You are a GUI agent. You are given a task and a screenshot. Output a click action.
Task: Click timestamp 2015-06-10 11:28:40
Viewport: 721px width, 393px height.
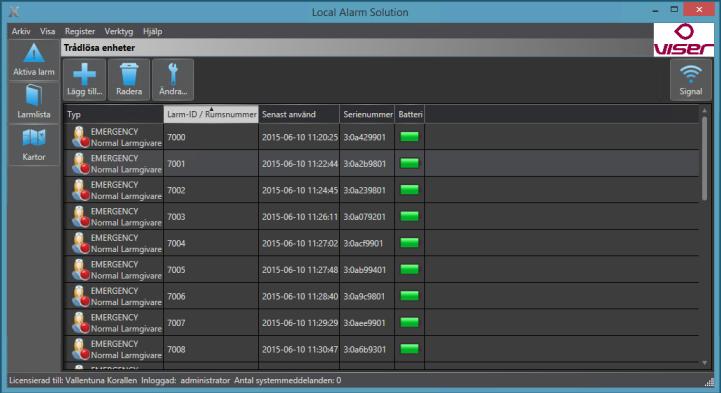(x=300, y=296)
